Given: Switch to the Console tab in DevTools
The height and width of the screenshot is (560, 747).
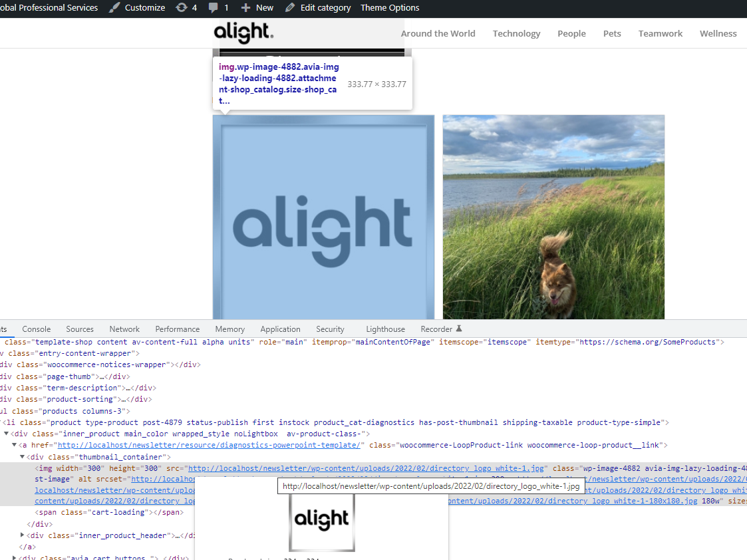Looking at the screenshot, I should (x=36, y=329).
